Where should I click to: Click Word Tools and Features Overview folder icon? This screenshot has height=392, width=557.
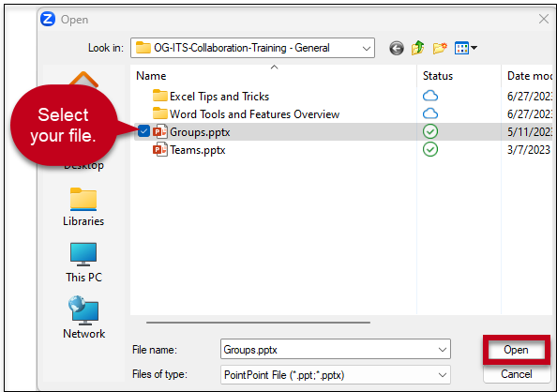click(x=159, y=113)
